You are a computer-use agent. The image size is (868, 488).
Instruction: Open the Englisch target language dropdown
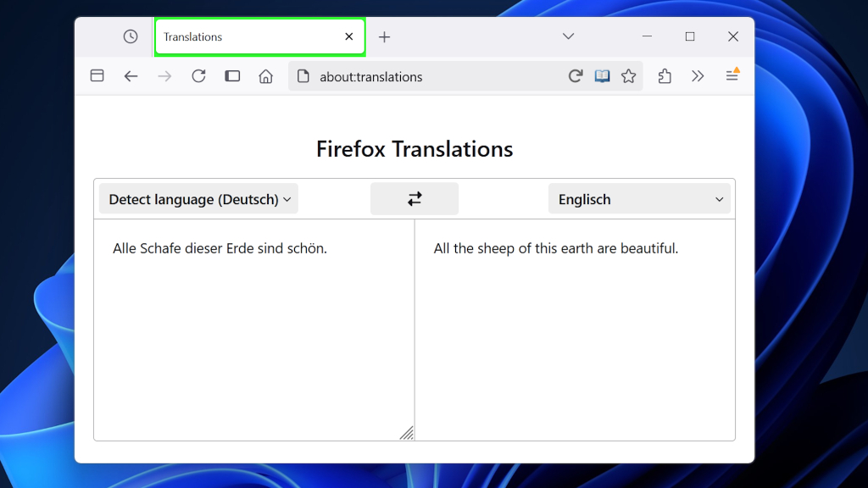(x=639, y=198)
